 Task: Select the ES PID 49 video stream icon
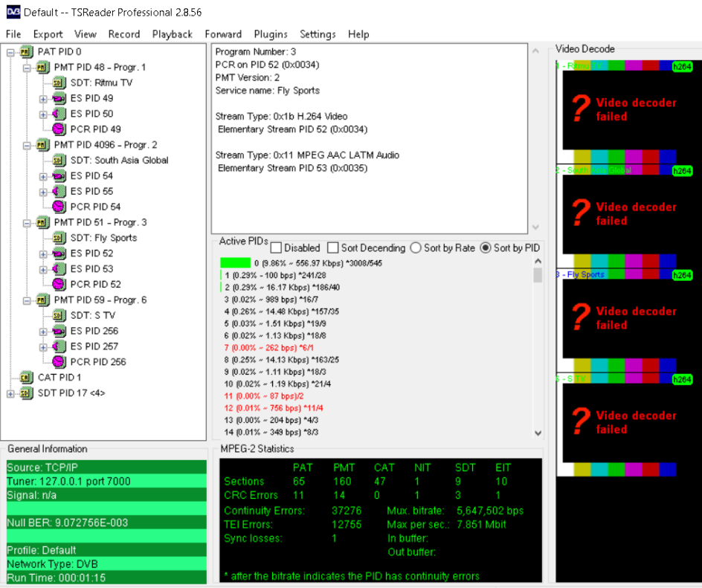pyautogui.click(x=59, y=98)
